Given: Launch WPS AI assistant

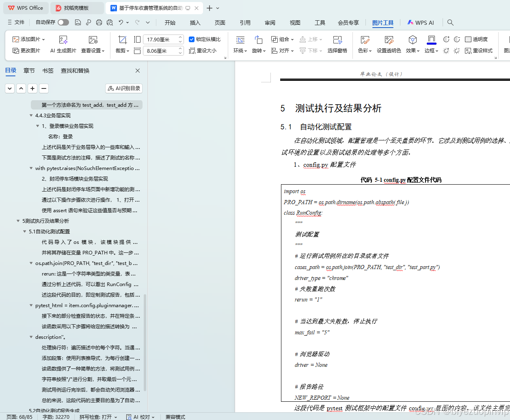Looking at the screenshot, I should (421, 23).
